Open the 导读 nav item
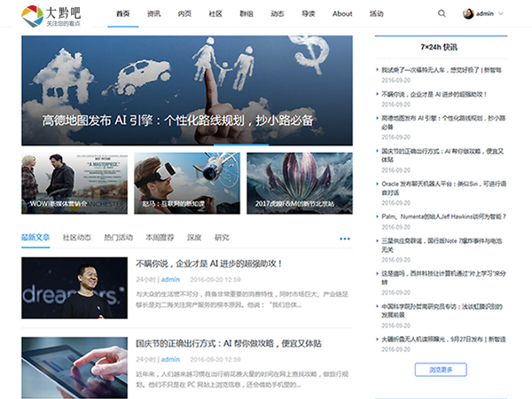This screenshot has width=532, height=399. tap(308, 14)
